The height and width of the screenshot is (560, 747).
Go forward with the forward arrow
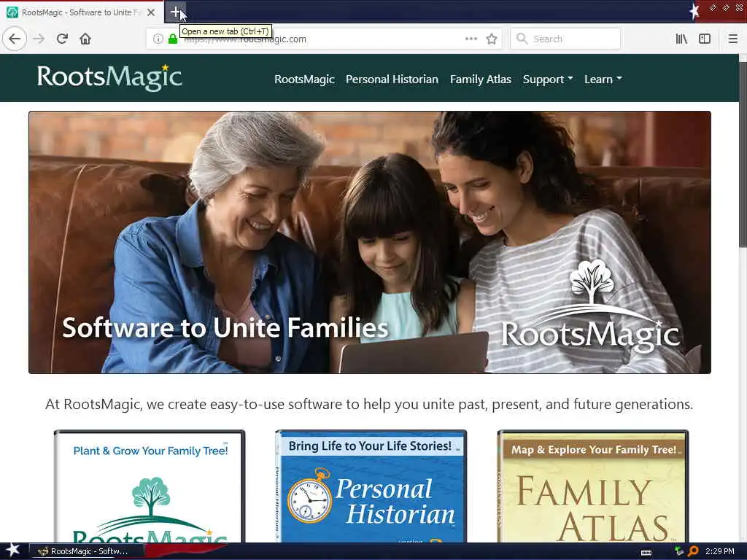click(39, 39)
